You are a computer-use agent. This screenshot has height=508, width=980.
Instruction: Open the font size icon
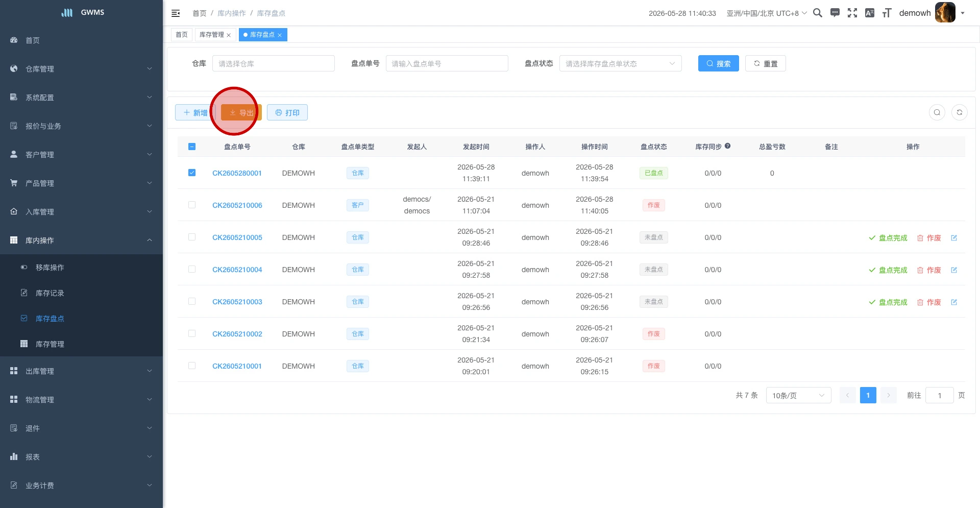tap(887, 13)
